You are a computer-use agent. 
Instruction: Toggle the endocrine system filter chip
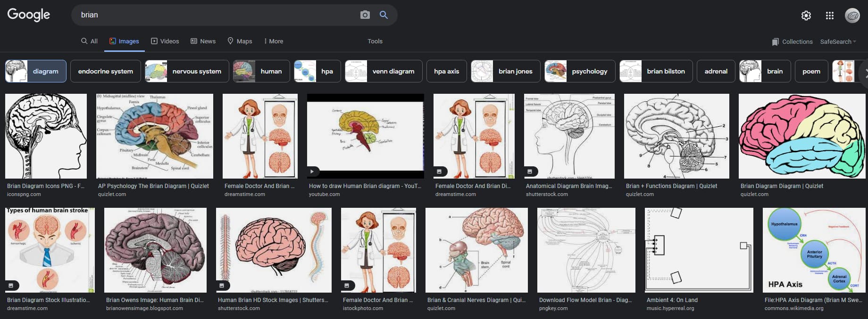[x=106, y=71]
